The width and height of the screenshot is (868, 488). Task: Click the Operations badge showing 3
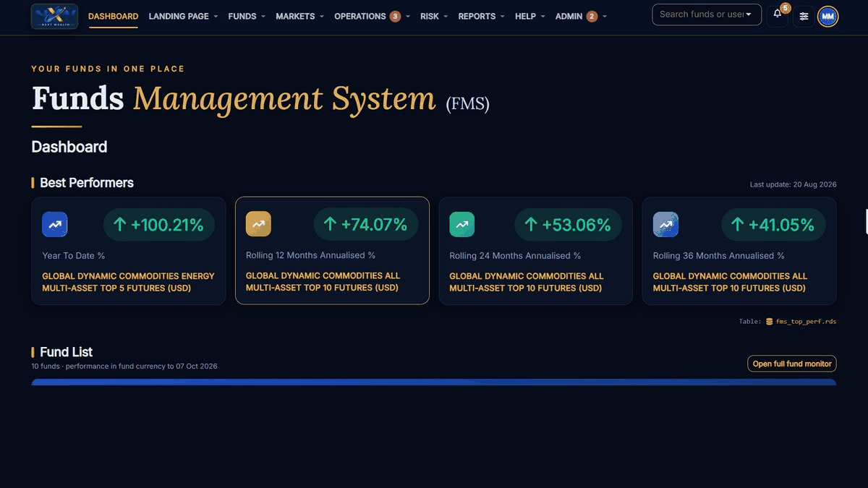click(395, 16)
